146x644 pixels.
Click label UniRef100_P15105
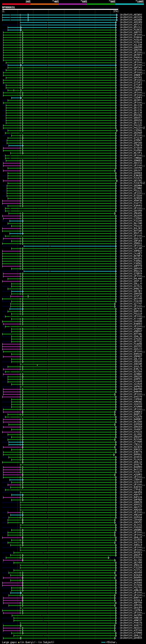pos(131,40)
